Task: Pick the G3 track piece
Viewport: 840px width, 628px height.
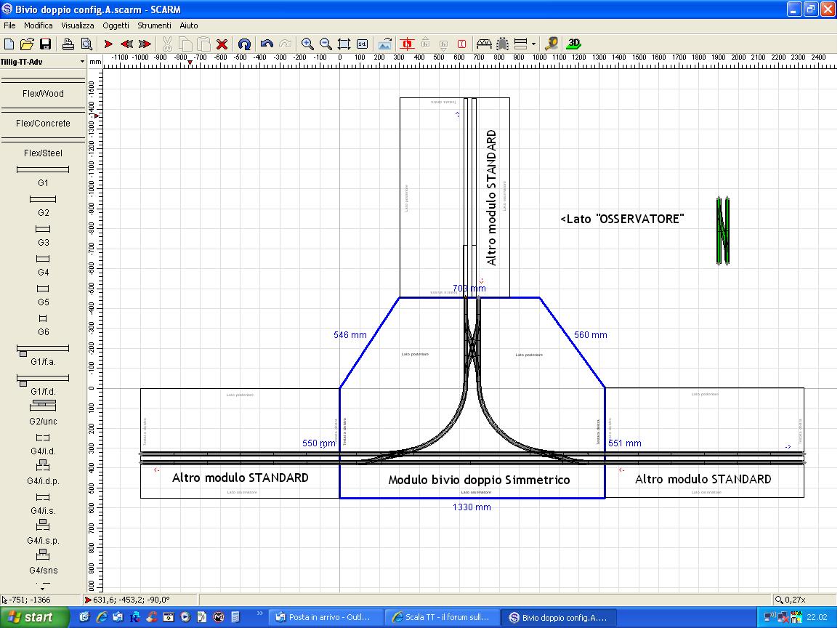Action: (x=43, y=235)
